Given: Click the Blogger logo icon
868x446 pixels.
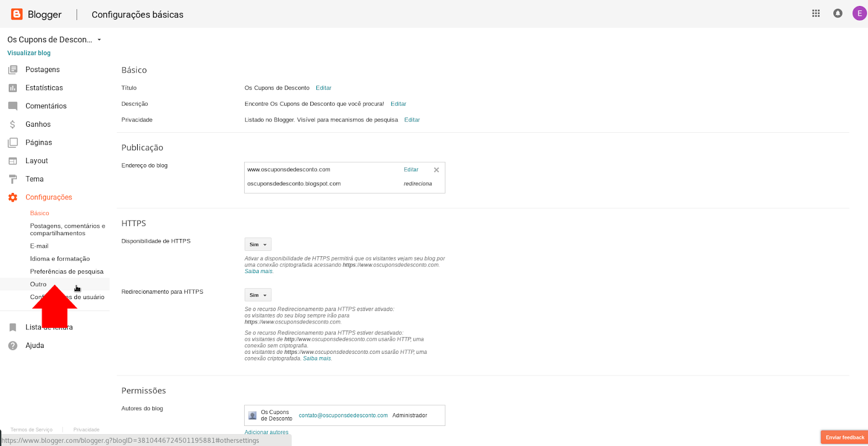Looking at the screenshot, I should coord(17,14).
